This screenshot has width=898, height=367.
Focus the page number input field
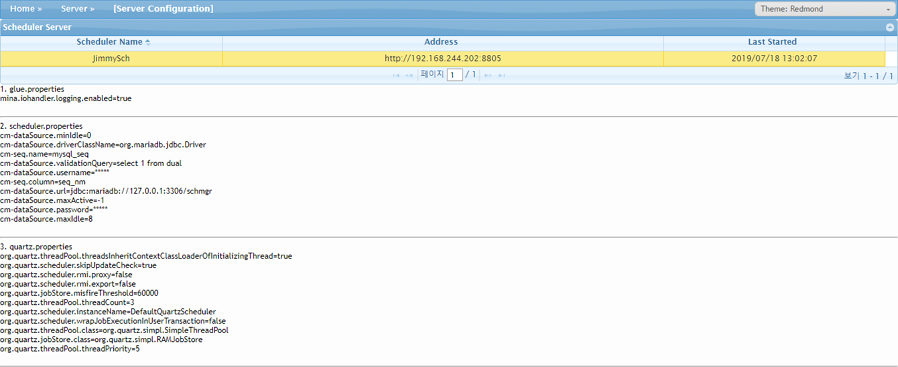[455, 75]
